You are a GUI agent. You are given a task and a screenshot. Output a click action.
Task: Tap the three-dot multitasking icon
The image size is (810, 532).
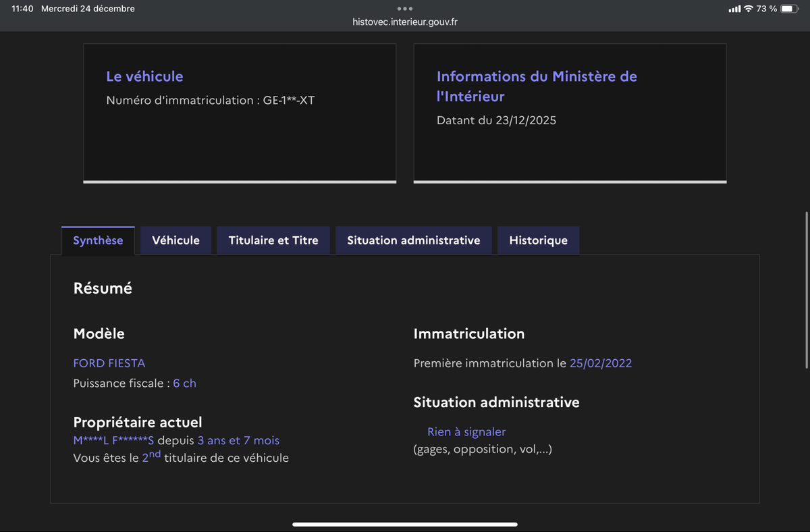pyautogui.click(x=405, y=9)
